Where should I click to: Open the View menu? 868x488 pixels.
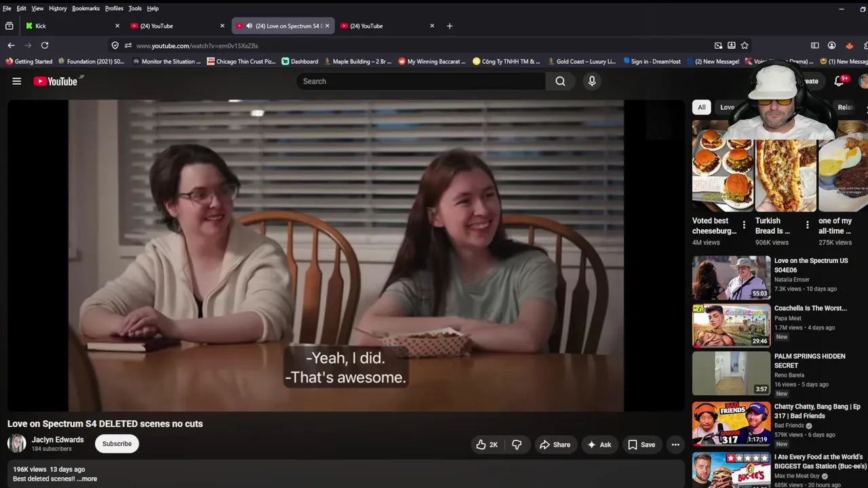click(x=37, y=8)
